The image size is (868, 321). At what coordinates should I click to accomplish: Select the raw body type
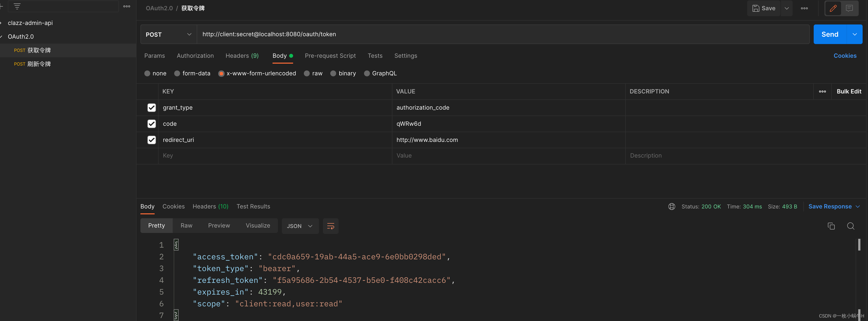tap(307, 73)
